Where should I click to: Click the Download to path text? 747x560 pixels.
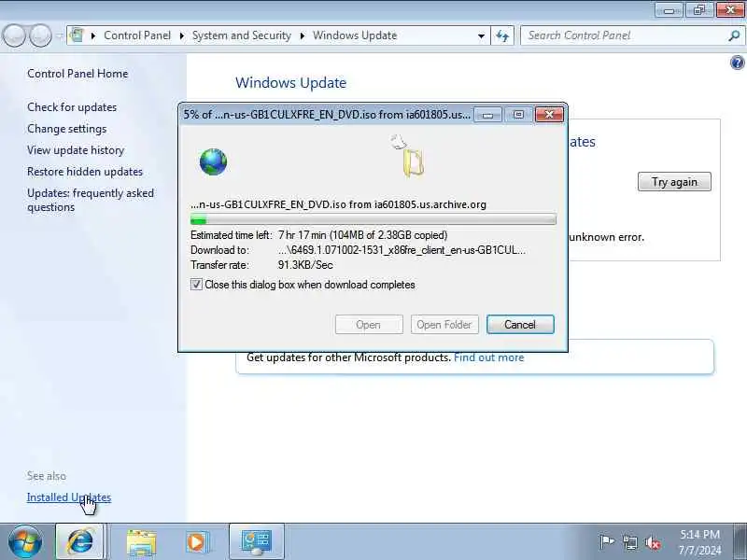click(402, 250)
